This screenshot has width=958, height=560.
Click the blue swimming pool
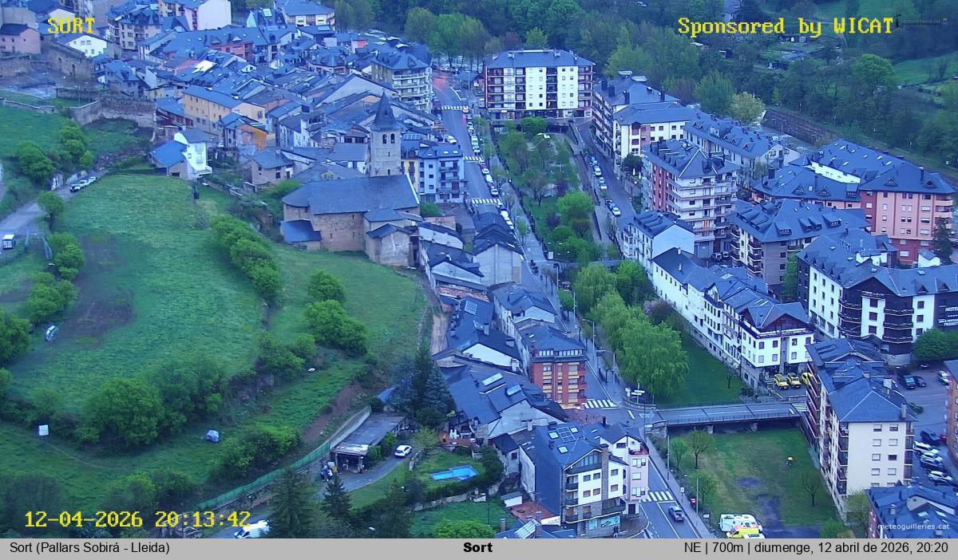(x=453, y=474)
